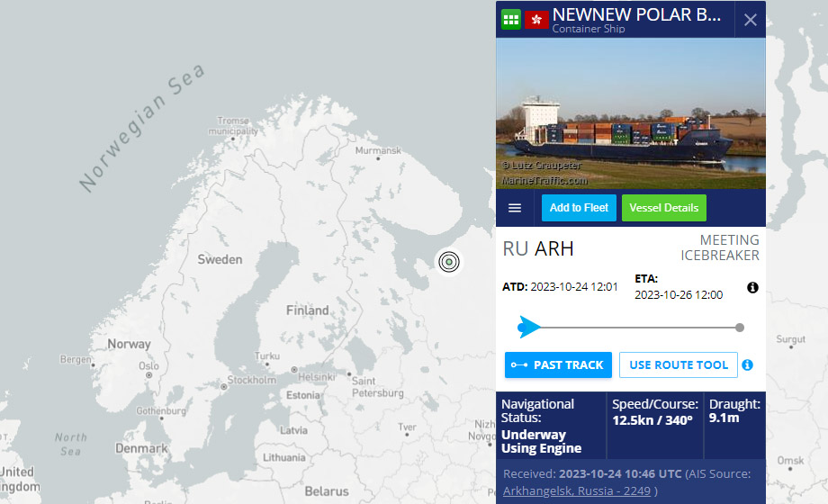This screenshot has width=828, height=504.
Task: Click the NEWNEW POLAR vessel name title
Action: coord(636,14)
